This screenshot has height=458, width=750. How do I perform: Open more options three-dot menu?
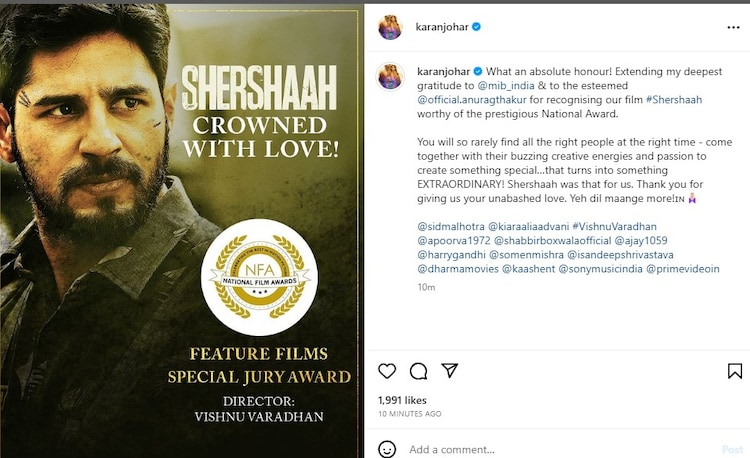click(733, 27)
